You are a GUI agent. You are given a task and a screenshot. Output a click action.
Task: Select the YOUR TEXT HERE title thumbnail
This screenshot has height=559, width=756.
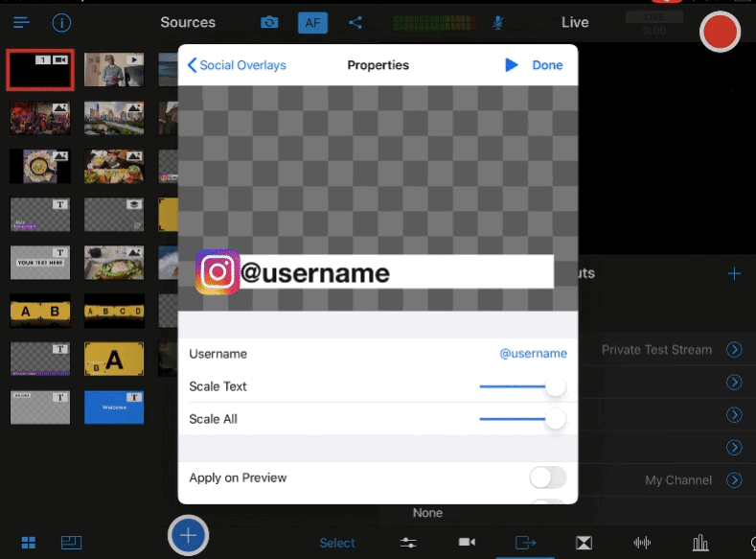[40, 263]
